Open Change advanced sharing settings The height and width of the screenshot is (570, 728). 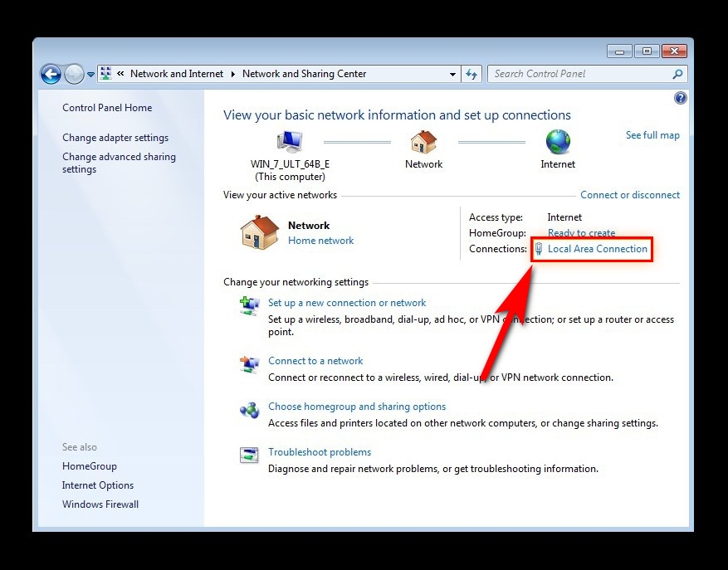(119, 163)
